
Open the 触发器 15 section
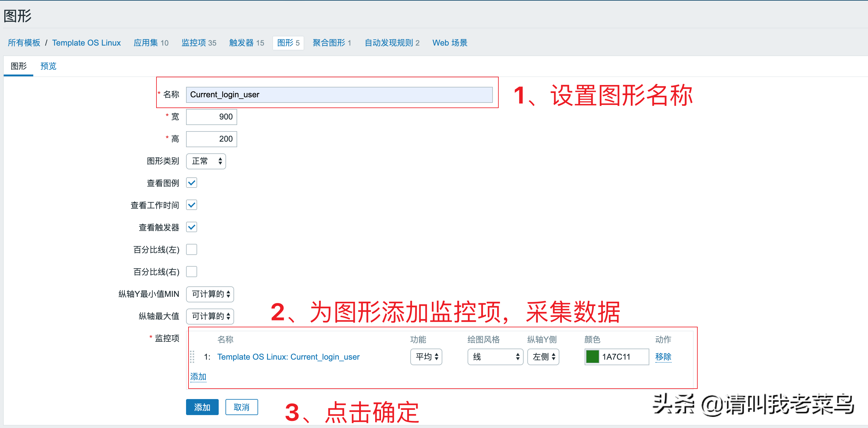click(x=246, y=43)
